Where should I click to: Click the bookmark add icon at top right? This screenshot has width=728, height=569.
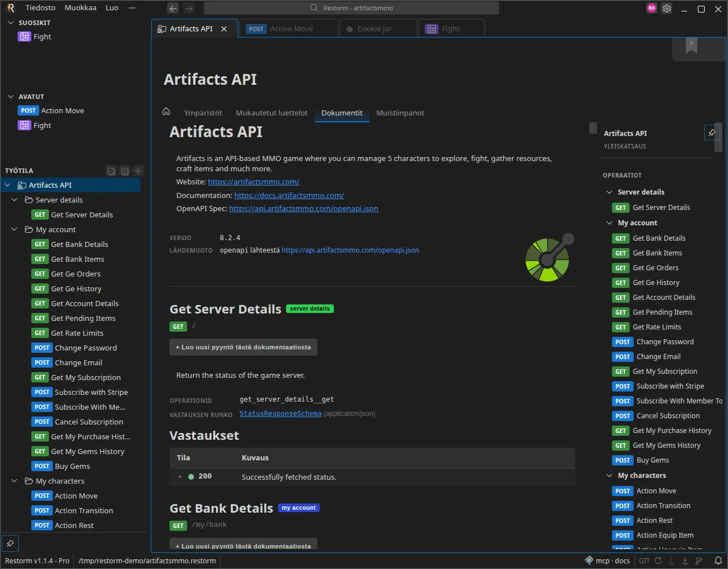tap(692, 47)
